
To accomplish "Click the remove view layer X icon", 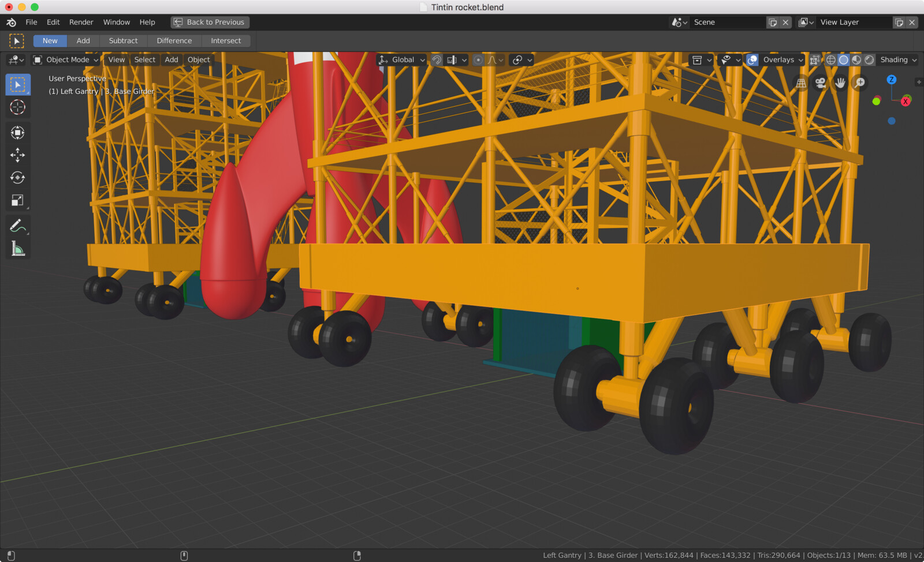I will (x=912, y=22).
